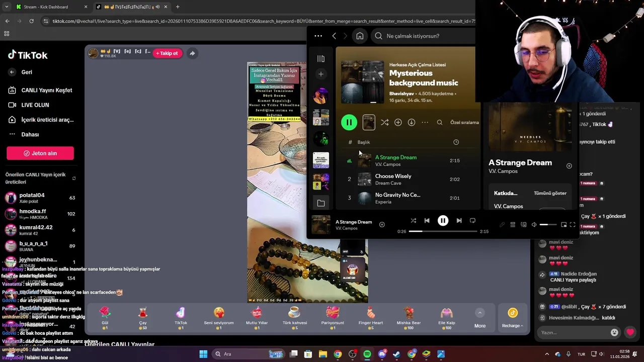Send the 'Türk kahvesi' gift

295,318
